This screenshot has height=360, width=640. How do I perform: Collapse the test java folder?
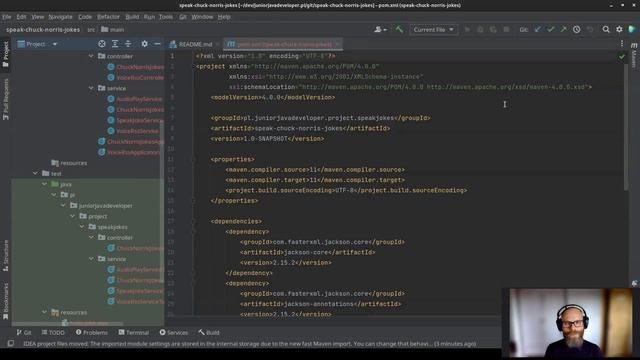(44, 184)
